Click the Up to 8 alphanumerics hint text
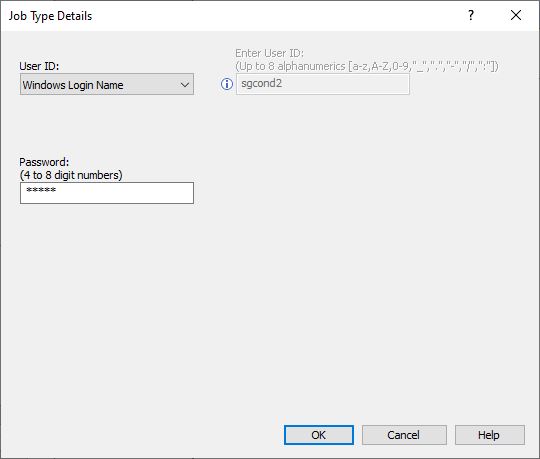Image resolution: width=540 pixels, height=459 pixels. 367,66
